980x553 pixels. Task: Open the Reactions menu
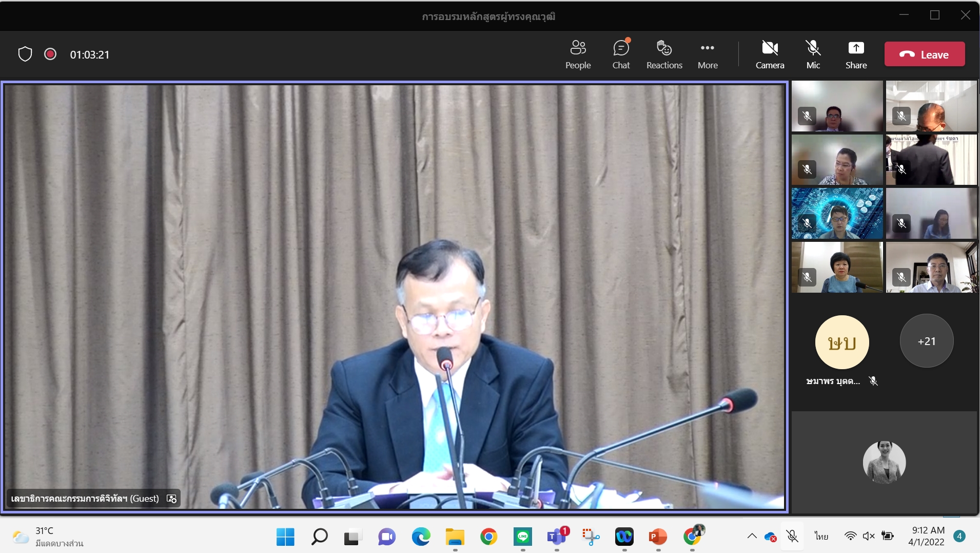tap(664, 54)
